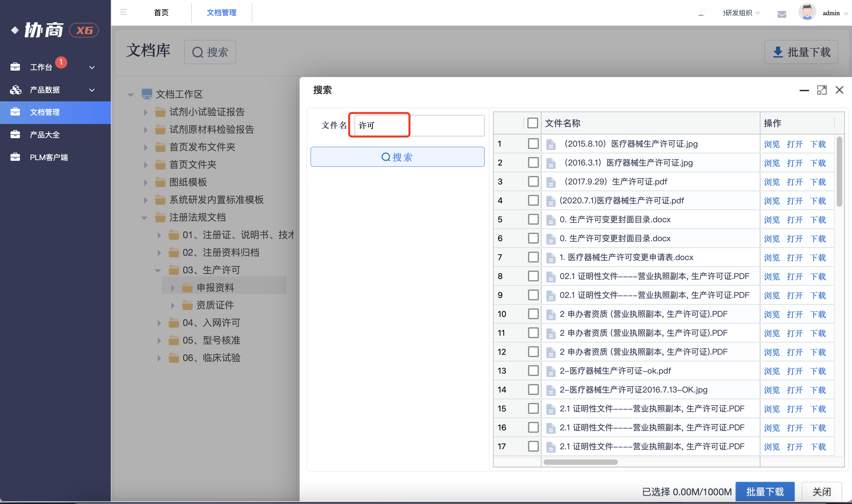
Task: Click the results table vertical scrollbar
Action: 839,172
